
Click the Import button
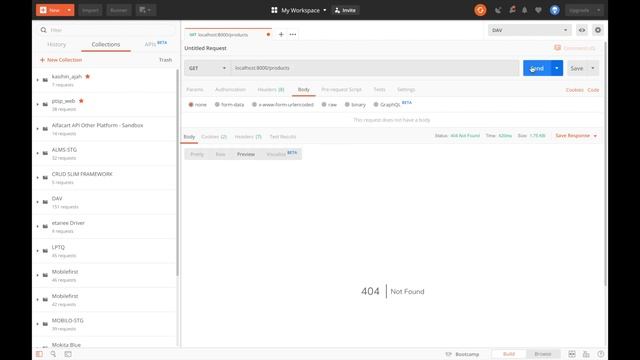click(90, 10)
